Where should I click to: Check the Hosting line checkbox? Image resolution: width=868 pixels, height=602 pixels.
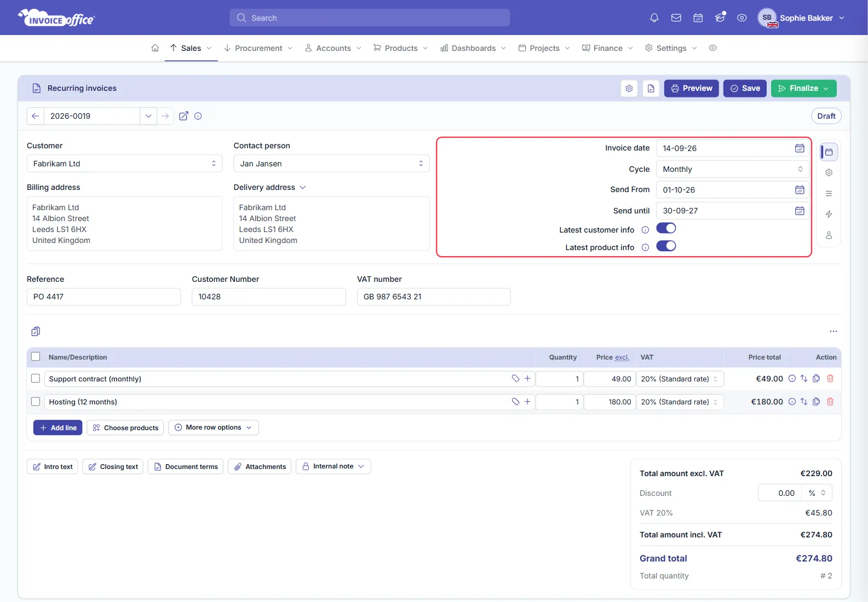pos(36,402)
